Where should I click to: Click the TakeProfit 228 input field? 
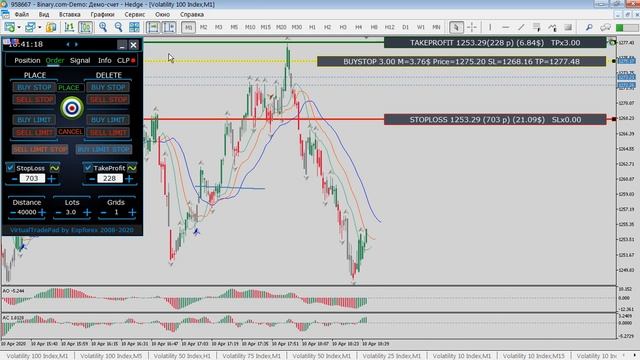tap(109, 178)
